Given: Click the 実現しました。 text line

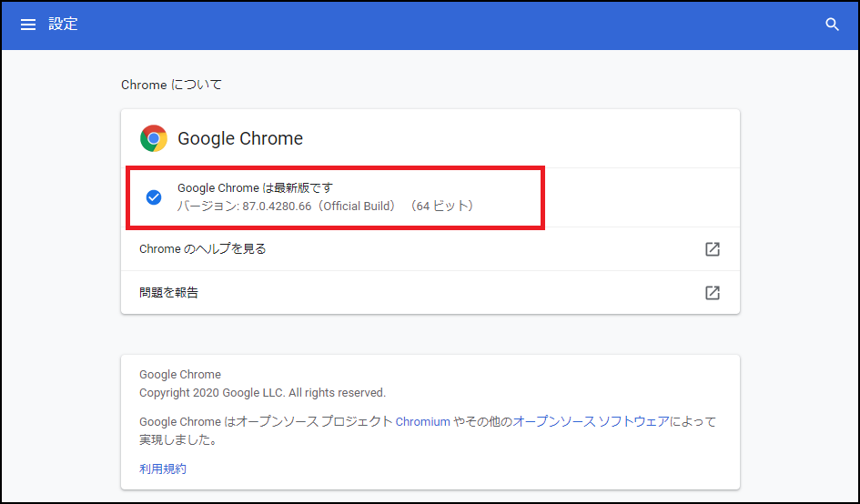Looking at the screenshot, I should click(x=177, y=439).
